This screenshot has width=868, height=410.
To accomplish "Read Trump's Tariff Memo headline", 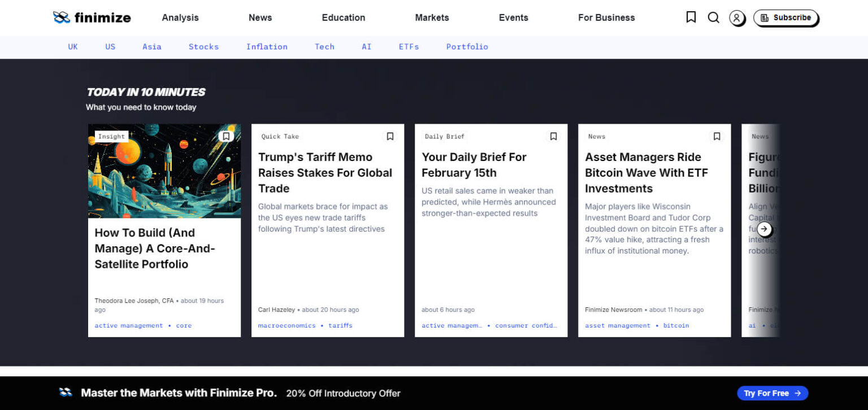I will coord(325,173).
